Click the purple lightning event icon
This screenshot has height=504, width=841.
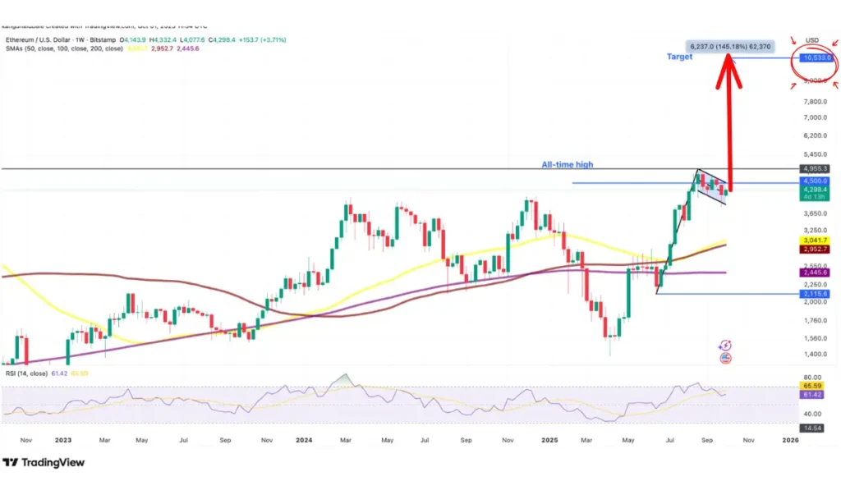(725, 346)
